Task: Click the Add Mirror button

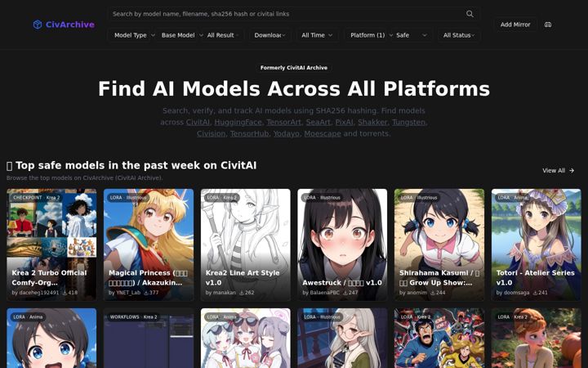Action: tap(515, 25)
